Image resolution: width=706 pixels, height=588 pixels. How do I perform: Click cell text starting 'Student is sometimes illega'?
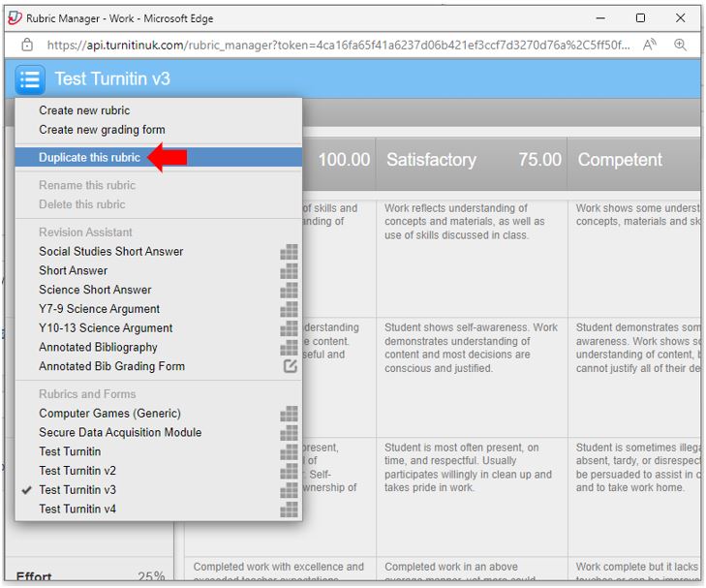tap(638, 467)
